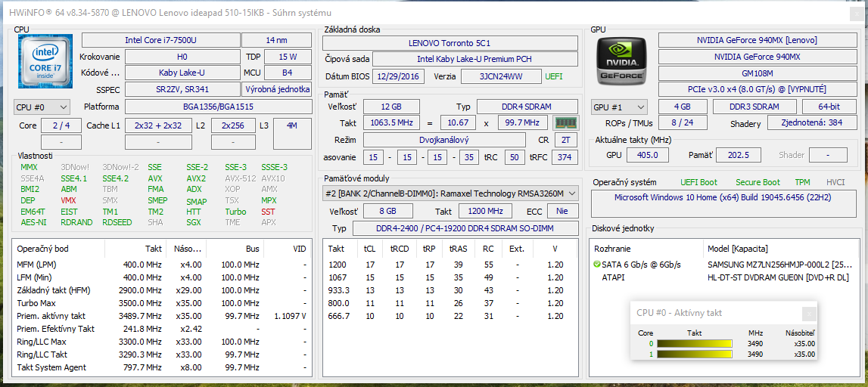Click the NVIDIA GeForce 940MX [Lenovo] field

pyautogui.click(x=757, y=40)
